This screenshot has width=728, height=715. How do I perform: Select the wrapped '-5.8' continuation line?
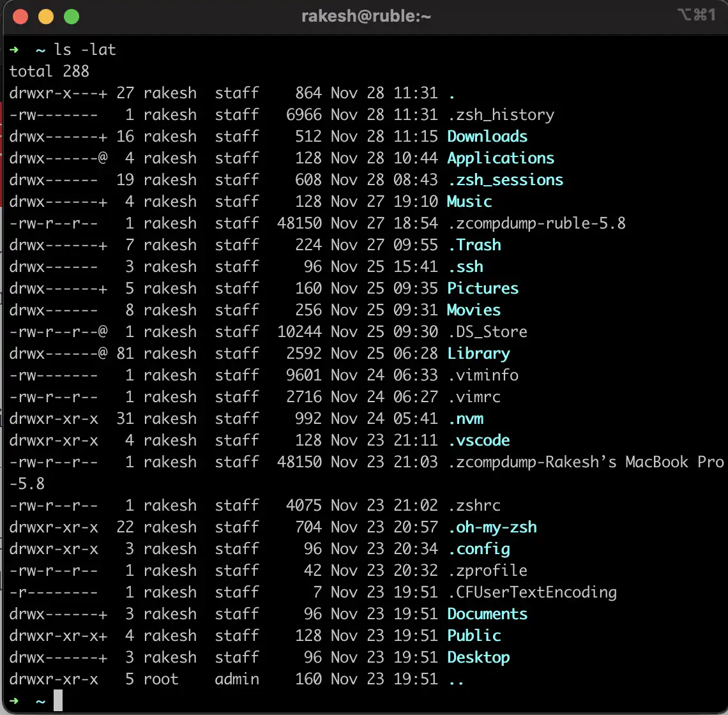[x=27, y=484]
